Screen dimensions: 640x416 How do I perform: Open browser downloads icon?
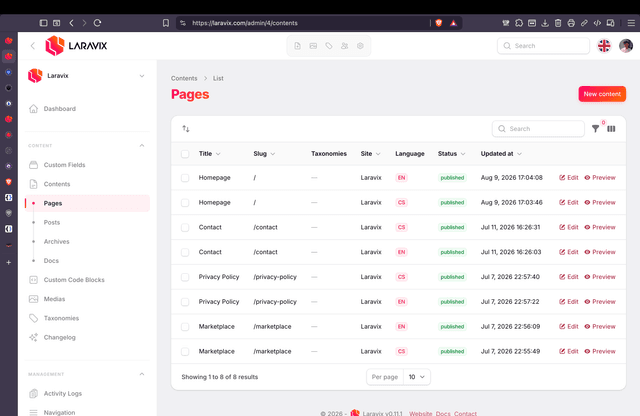545,23
